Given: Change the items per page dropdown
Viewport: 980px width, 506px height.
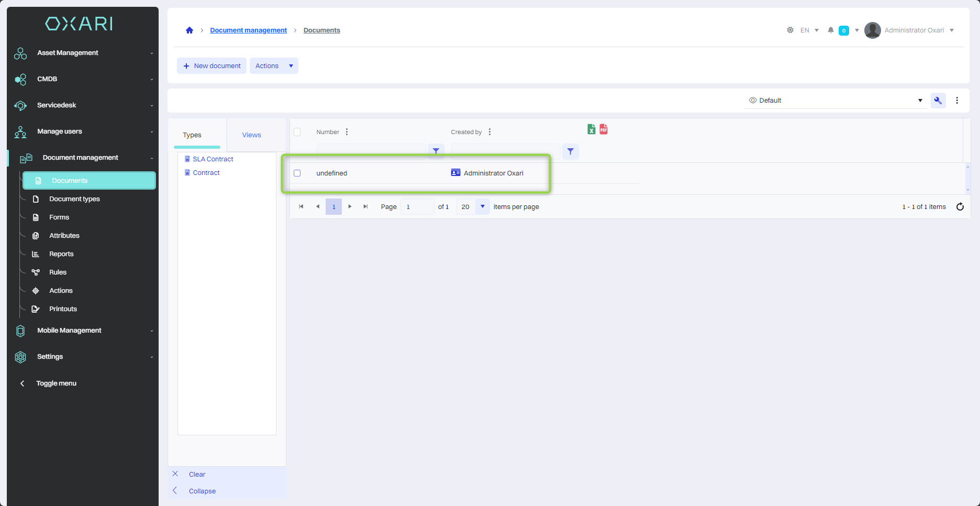Looking at the screenshot, I should pos(482,207).
